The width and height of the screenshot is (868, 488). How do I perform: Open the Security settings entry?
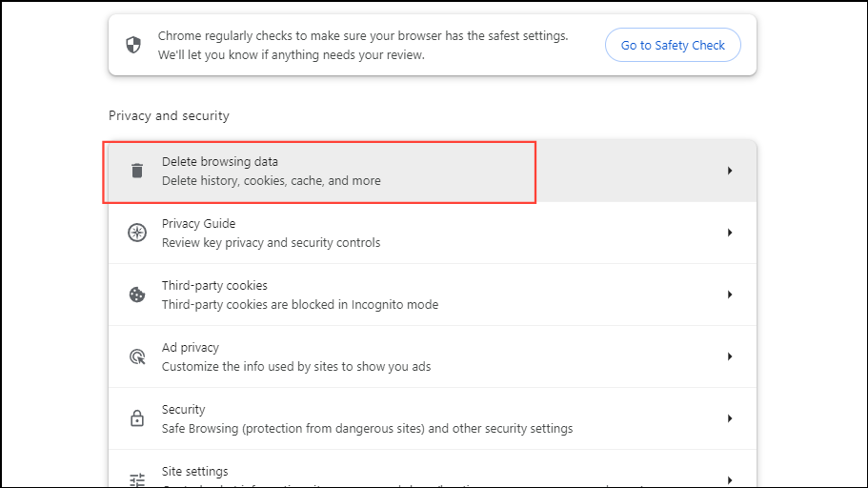(x=367, y=418)
